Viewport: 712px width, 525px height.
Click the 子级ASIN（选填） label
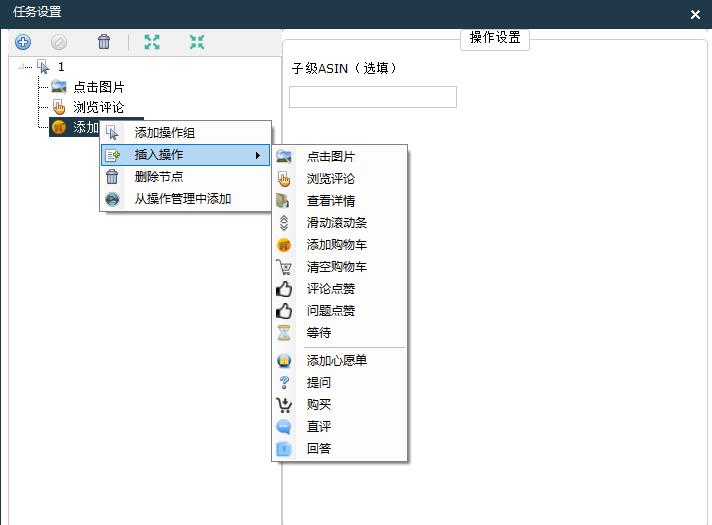tap(344, 69)
